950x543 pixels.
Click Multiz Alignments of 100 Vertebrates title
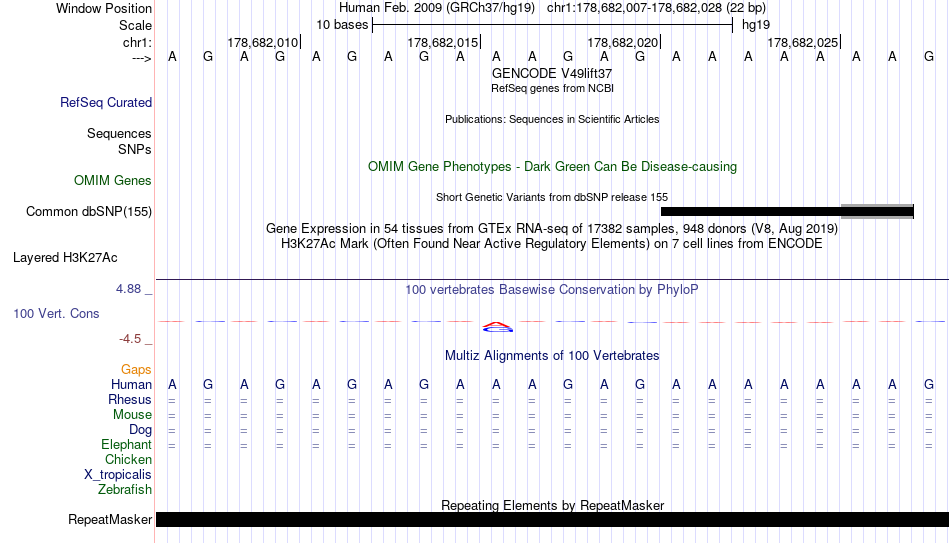pyautogui.click(x=552, y=356)
